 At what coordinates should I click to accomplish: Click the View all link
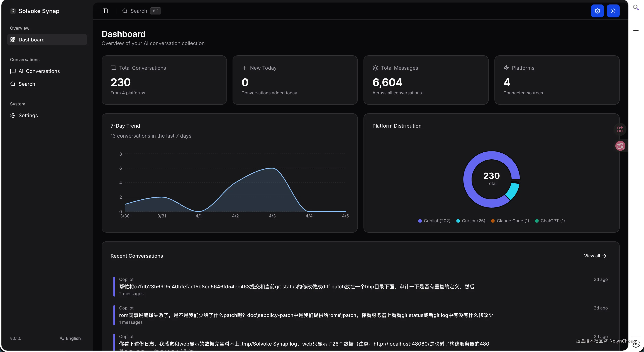click(595, 256)
